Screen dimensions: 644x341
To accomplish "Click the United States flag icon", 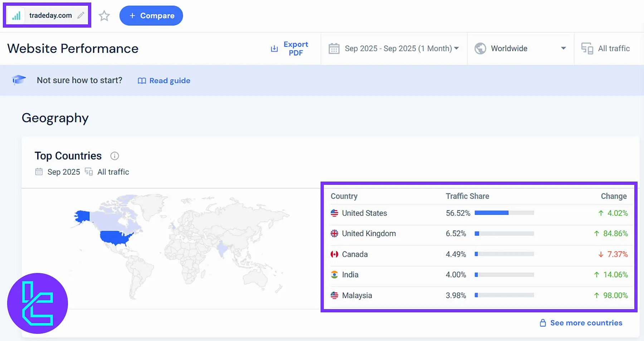I will pyautogui.click(x=334, y=213).
